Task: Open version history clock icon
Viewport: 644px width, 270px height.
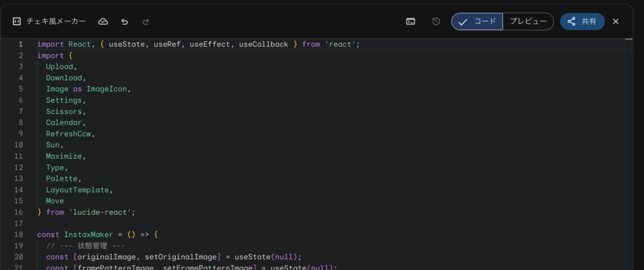Action: [436, 21]
